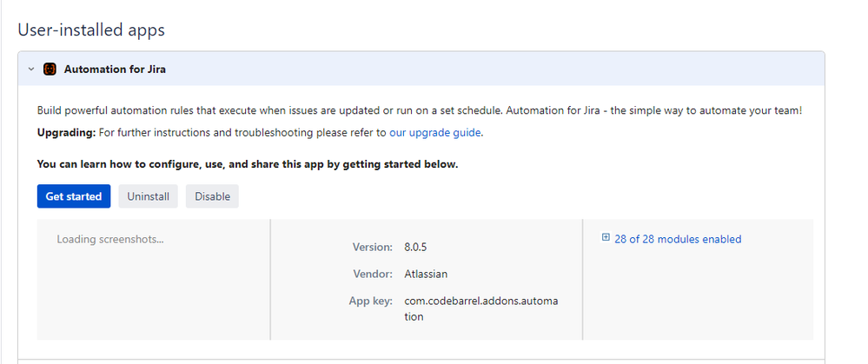Click the Upgrading label text
Viewport: 868px width, 364px height.
pos(66,133)
